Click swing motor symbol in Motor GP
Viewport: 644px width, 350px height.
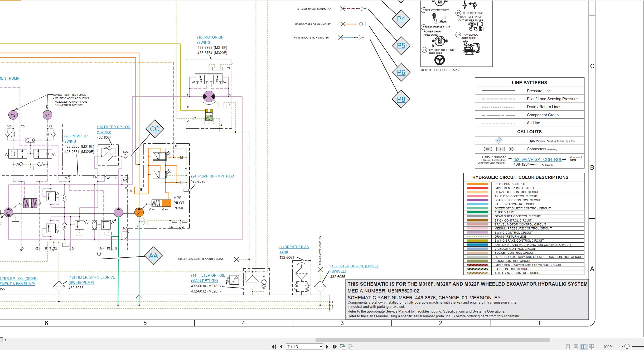[209, 97]
